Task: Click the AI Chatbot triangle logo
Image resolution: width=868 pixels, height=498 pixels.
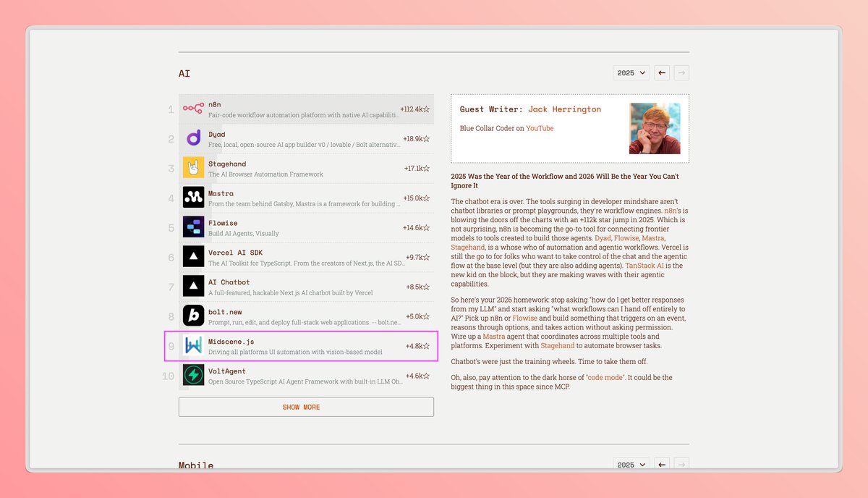Action: click(193, 287)
